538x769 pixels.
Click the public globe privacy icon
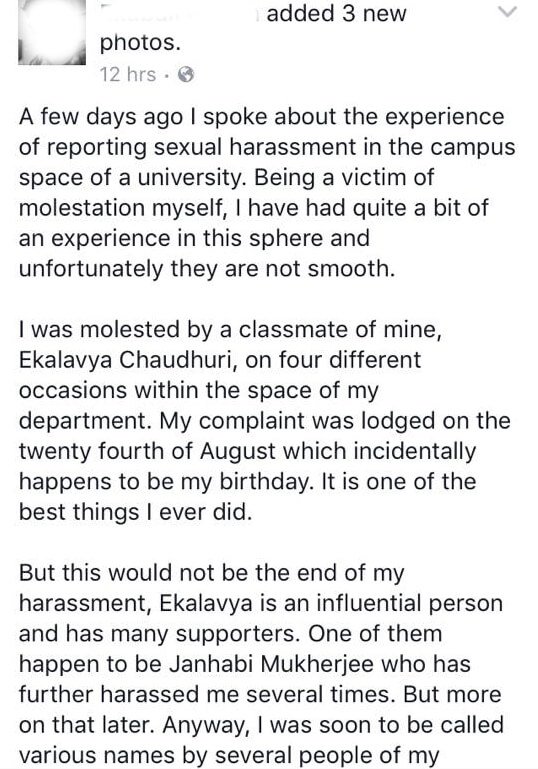point(186,75)
